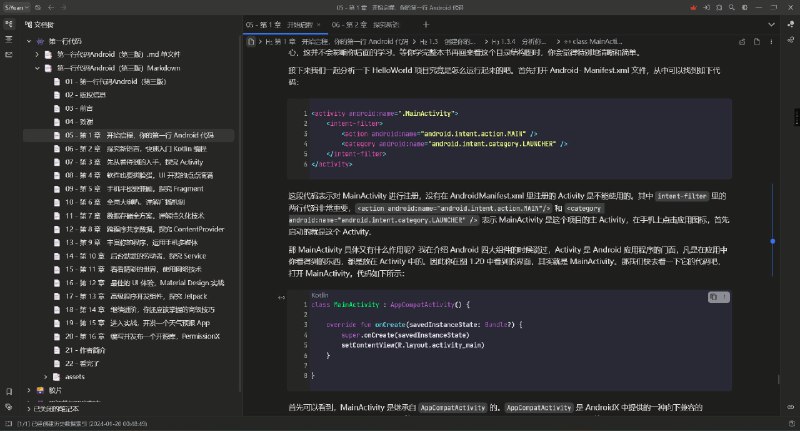This screenshot has width=800, height=431.
Task: Expand the assets folder
Action: (45, 377)
